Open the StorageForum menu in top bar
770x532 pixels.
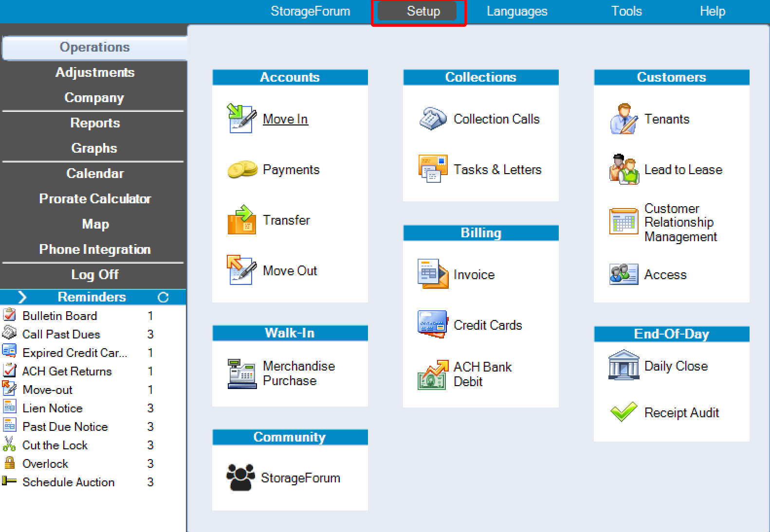(311, 11)
